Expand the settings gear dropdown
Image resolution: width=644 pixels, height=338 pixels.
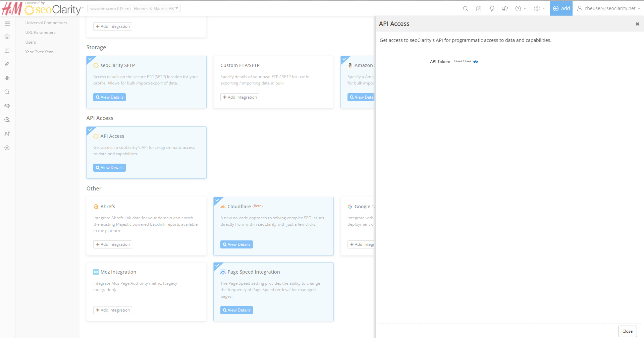(x=539, y=9)
